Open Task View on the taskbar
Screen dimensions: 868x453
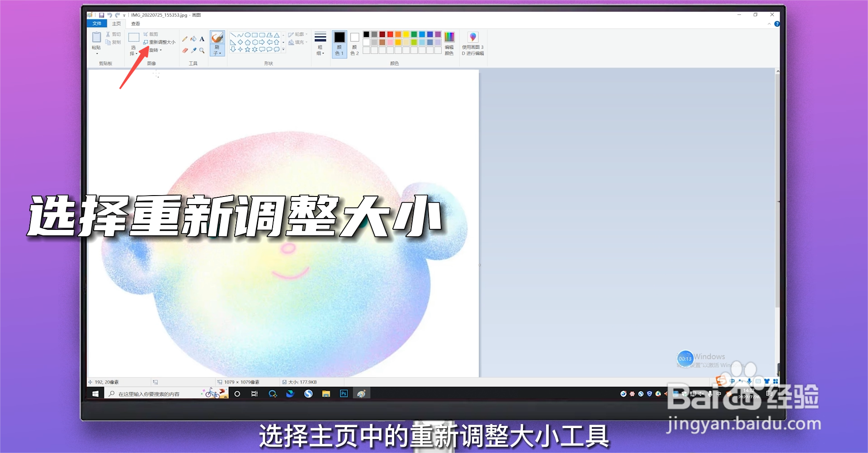click(255, 394)
